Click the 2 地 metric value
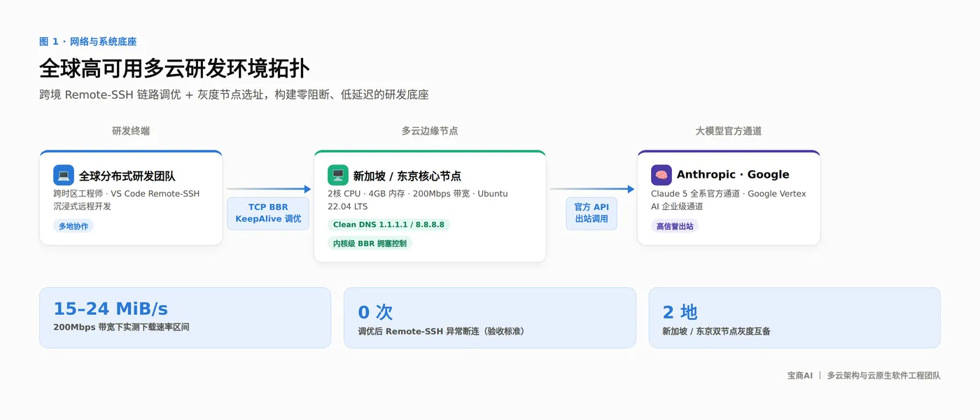Viewport: 980px width, 420px height. tap(680, 312)
